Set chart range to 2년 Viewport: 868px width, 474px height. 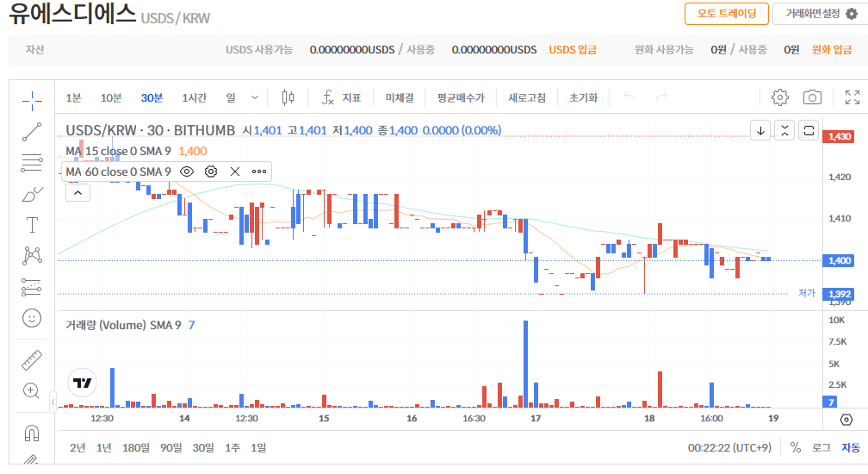[77, 447]
